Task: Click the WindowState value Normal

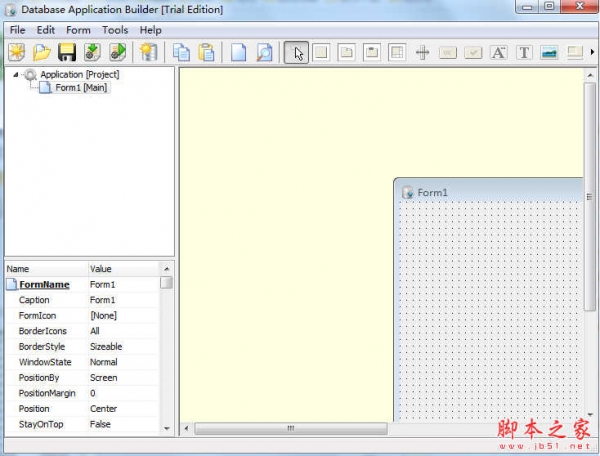Action: click(104, 362)
